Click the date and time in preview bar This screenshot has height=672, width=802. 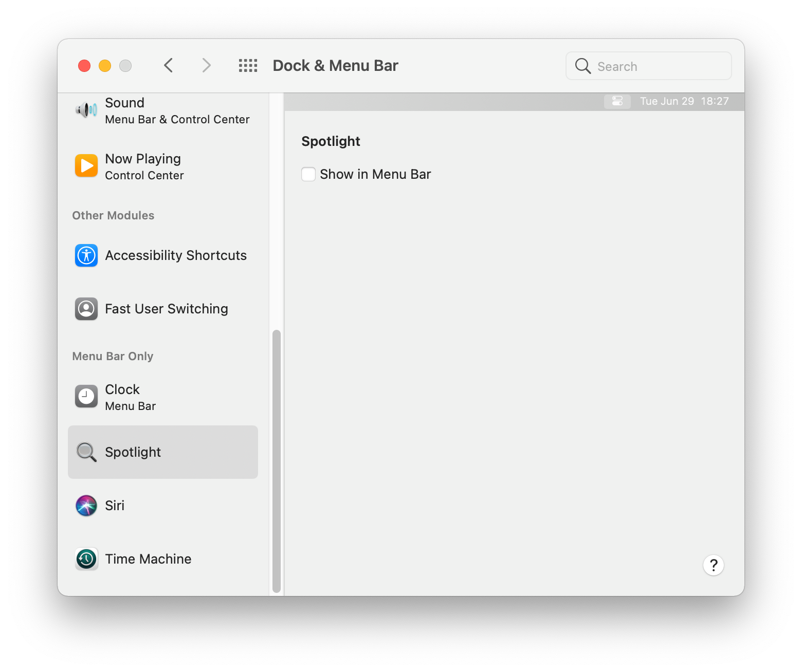coord(684,101)
